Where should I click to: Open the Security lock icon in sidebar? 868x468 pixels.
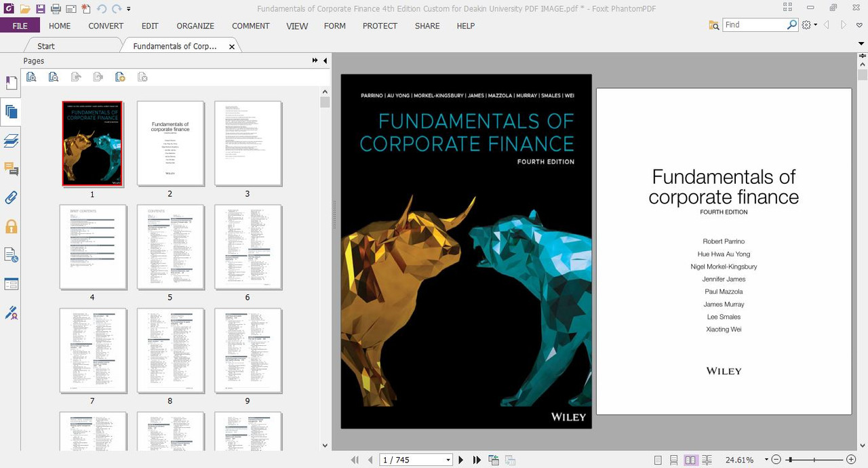click(x=11, y=227)
